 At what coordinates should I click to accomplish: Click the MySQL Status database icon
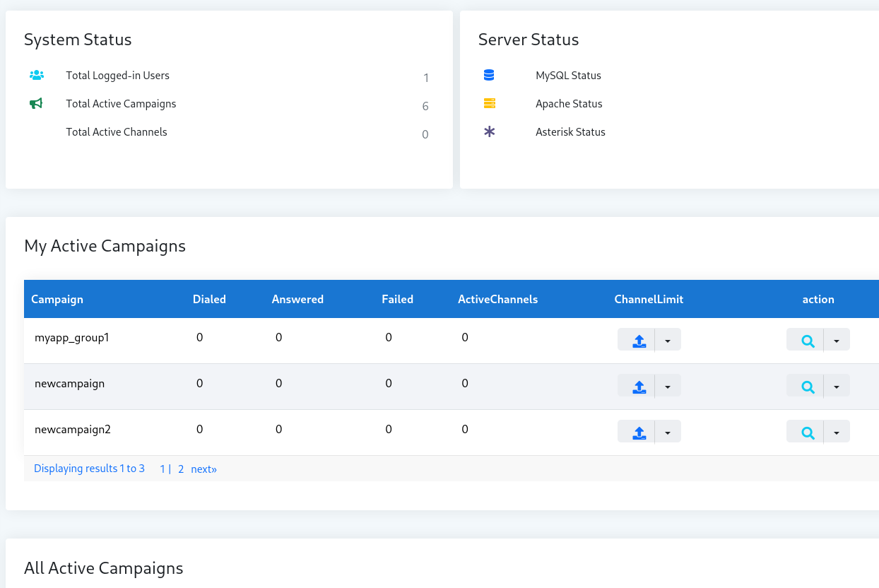click(489, 75)
